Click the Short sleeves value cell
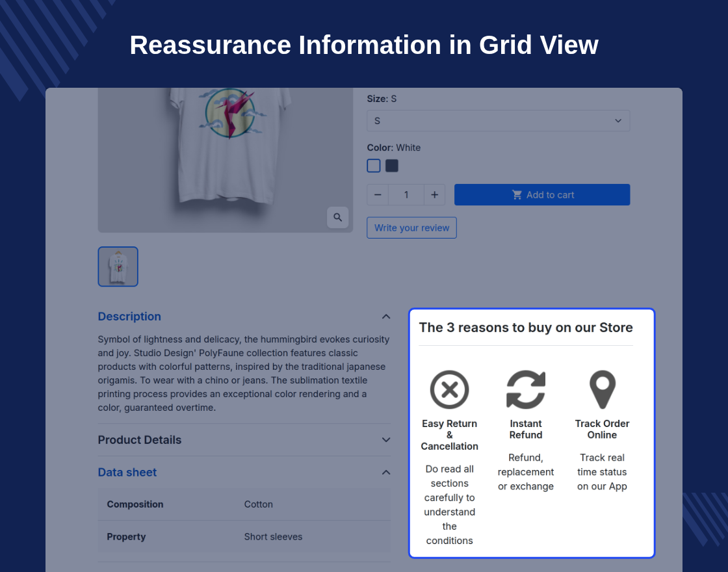 point(273,537)
